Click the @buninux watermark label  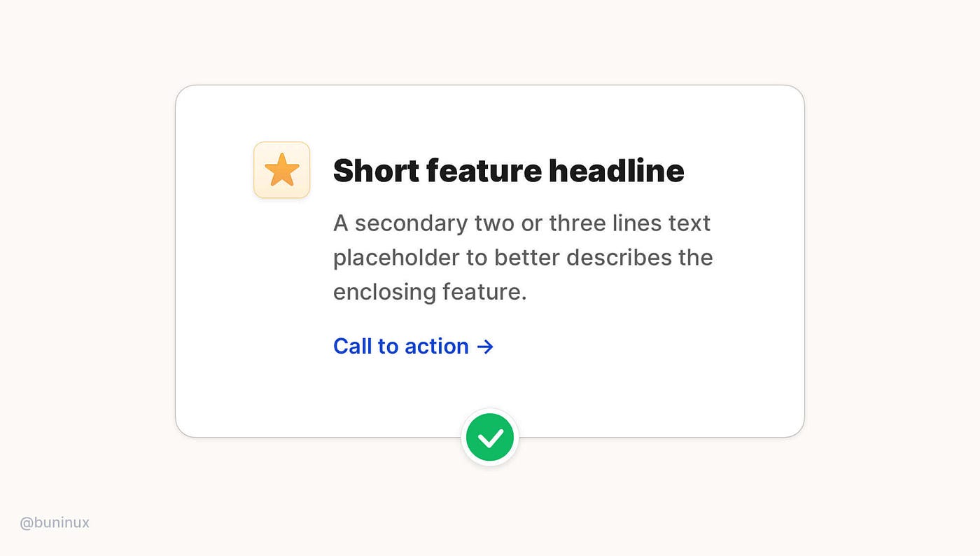point(55,522)
